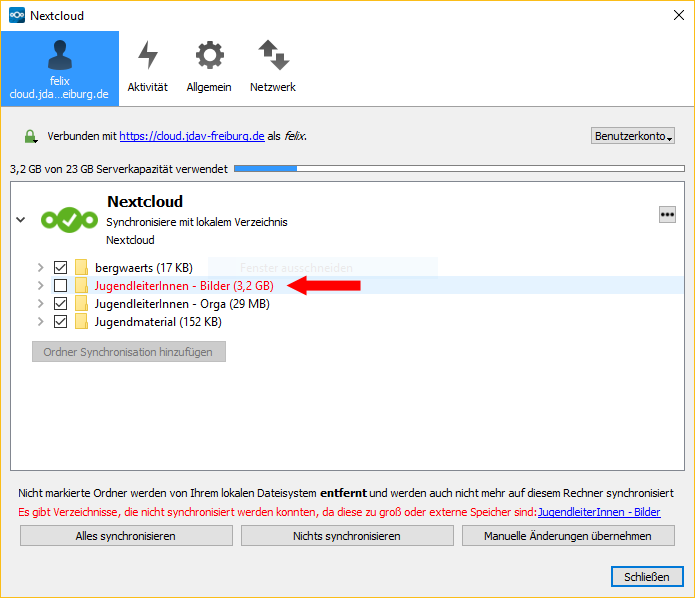Open the cloud.jdav-freiburg.de server link
Screen dimensions: 695x598
click(x=192, y=136)
